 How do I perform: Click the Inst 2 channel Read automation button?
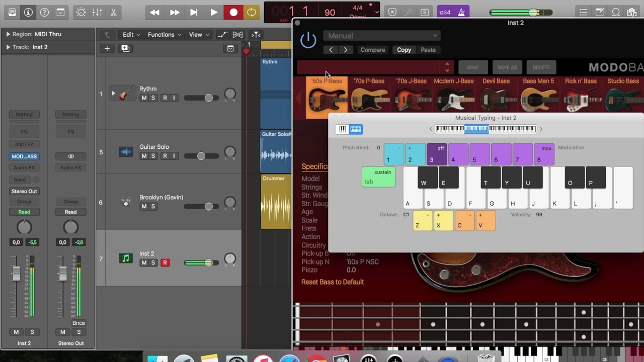24,212
